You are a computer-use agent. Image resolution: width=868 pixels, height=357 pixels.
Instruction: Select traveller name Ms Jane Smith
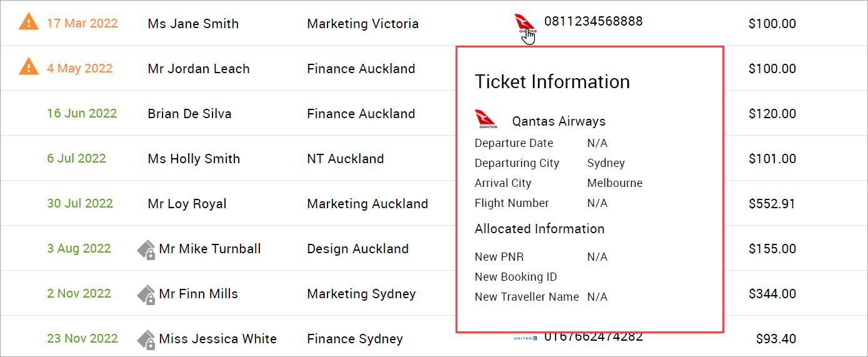click(193, 24)
